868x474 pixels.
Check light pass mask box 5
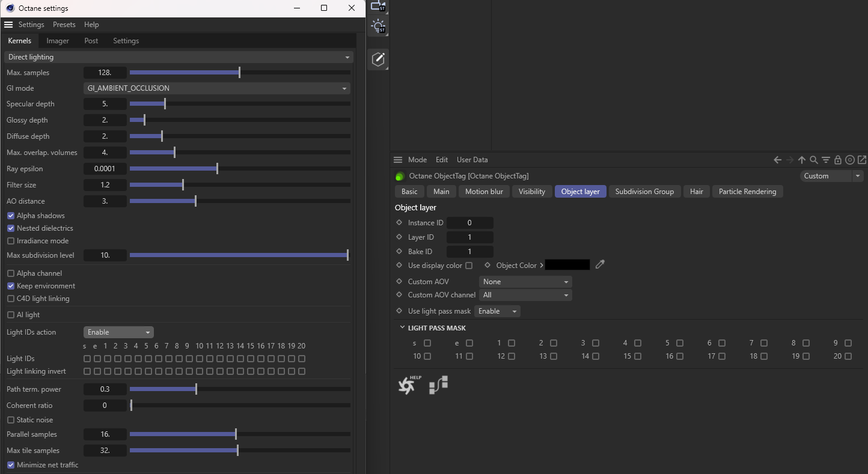click(x=680, y=343)
